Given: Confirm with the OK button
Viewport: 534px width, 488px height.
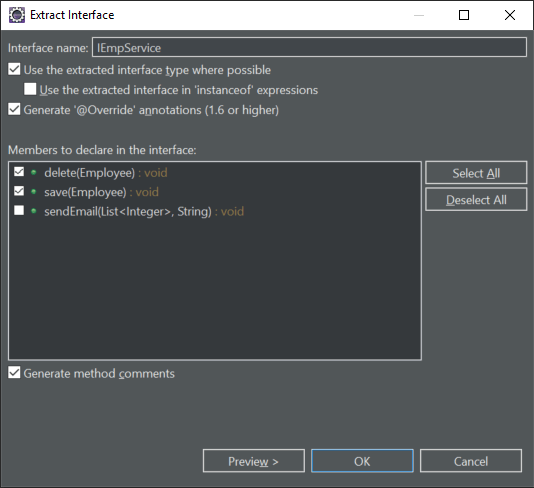Looking at the screenshot, I should click(x=362, y=461).
